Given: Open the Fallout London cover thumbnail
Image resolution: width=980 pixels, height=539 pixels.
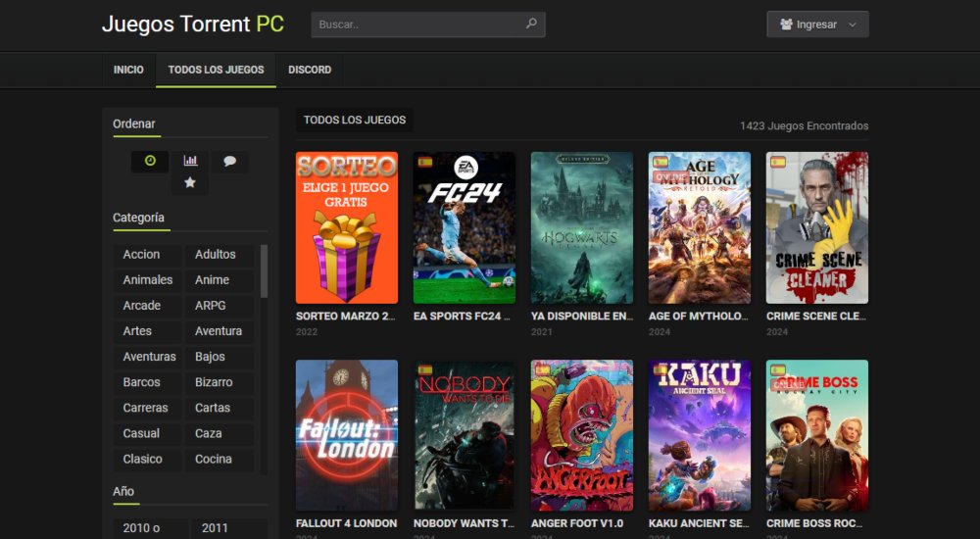Looking at the screenshot, I should (x=347, y=435).
